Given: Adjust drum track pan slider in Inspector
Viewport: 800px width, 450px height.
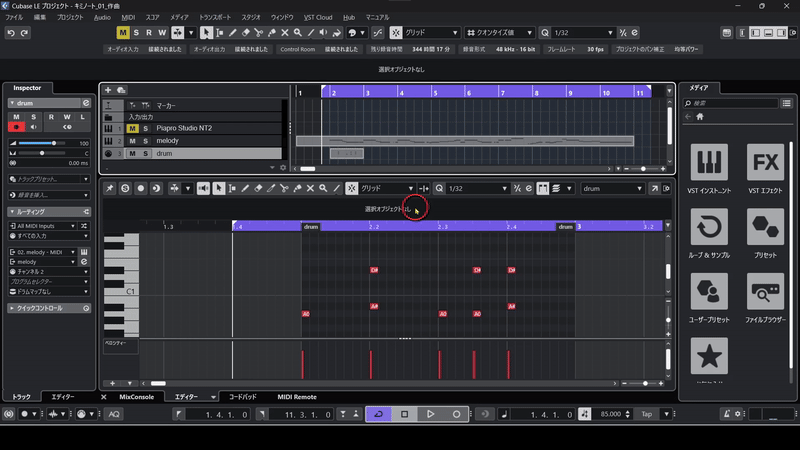Looking at the screenshot, I should [x=42, y=153].
